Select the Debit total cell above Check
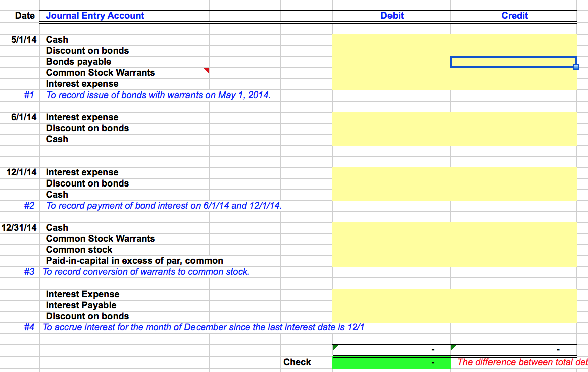Viewport: 588px width, 372px height. point(391,350)
